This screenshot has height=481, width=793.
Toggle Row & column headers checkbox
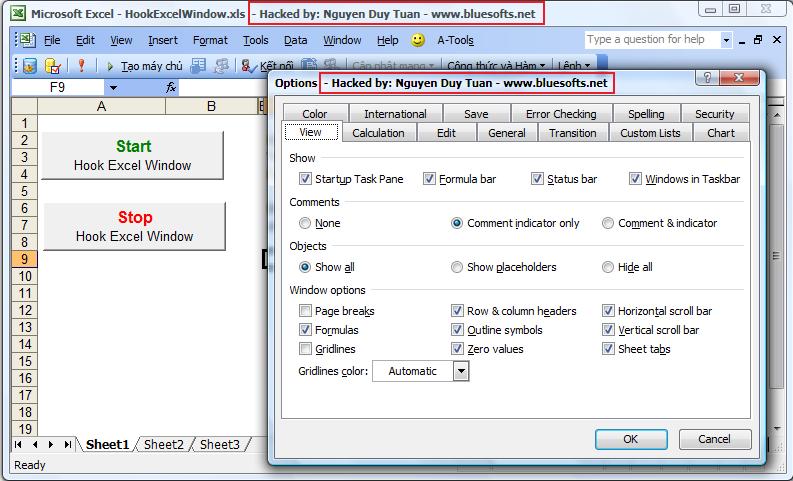coord(457,311)
